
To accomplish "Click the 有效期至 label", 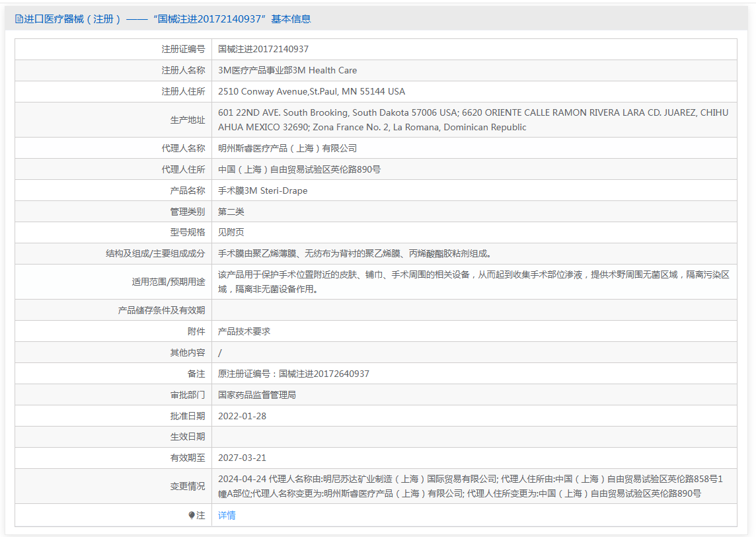I will click(188, 458).
